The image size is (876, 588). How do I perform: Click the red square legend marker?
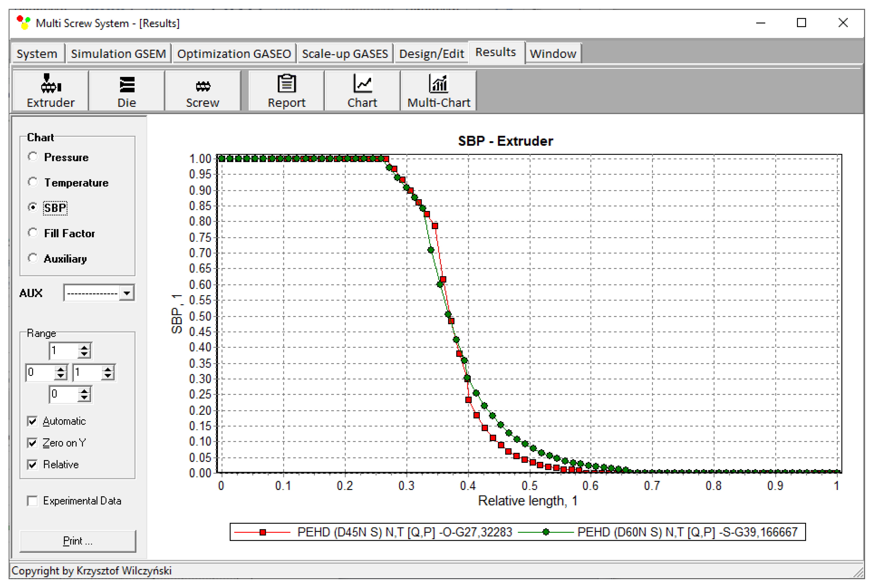263,532
